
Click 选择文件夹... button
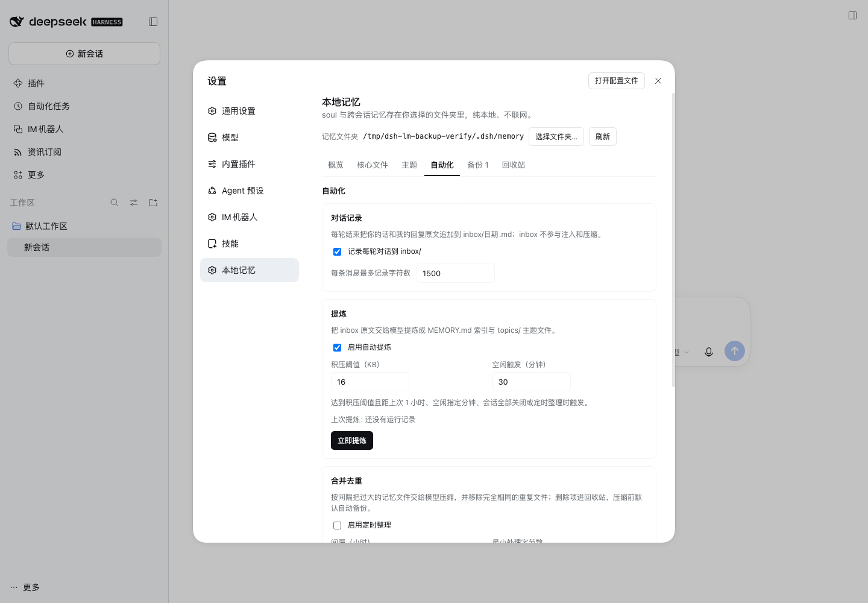tap(556, 137)
